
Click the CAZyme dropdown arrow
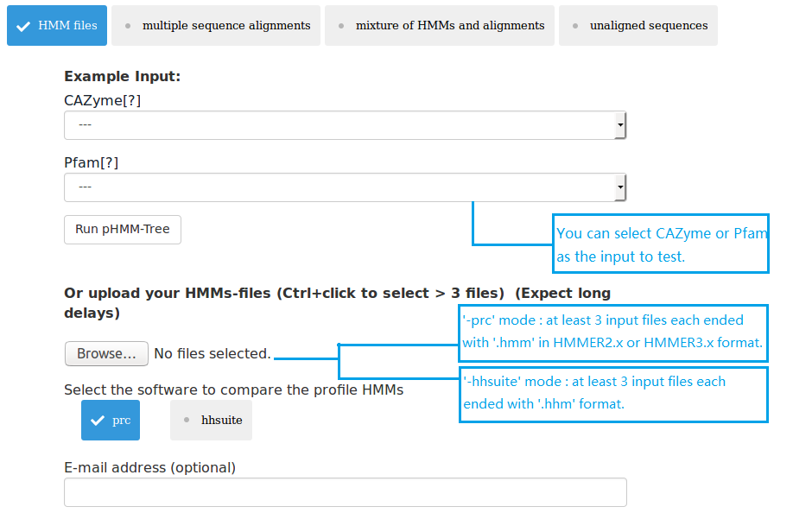[619, 125]
